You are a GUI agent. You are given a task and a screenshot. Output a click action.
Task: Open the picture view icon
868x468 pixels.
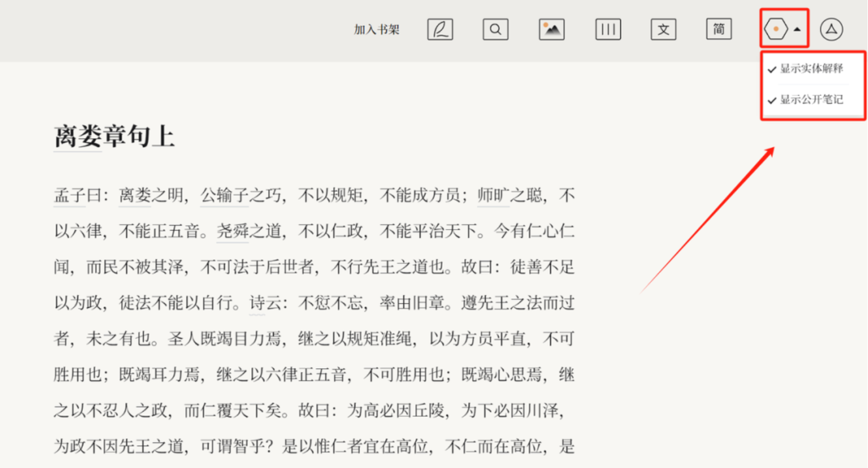coord(551,29)
